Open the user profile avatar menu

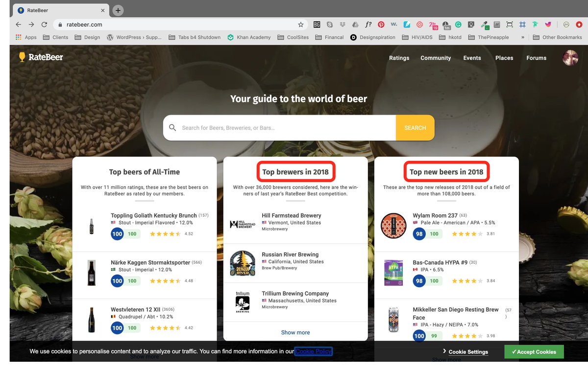(x=570, y=58)
